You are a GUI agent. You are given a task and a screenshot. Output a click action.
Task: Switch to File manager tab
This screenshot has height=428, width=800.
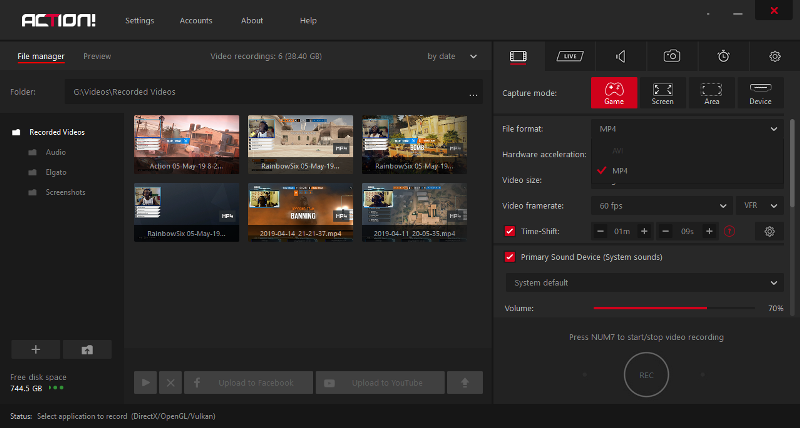coord(41,56)
